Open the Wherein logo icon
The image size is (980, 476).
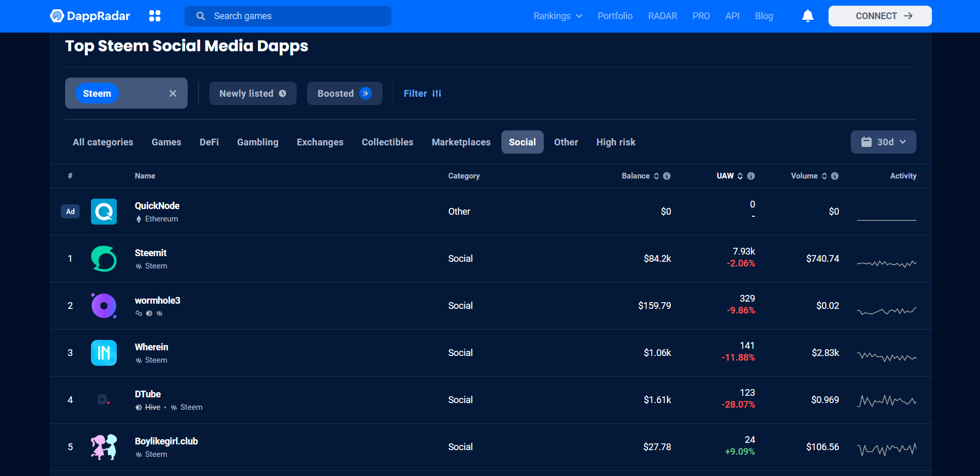[104, 353]
